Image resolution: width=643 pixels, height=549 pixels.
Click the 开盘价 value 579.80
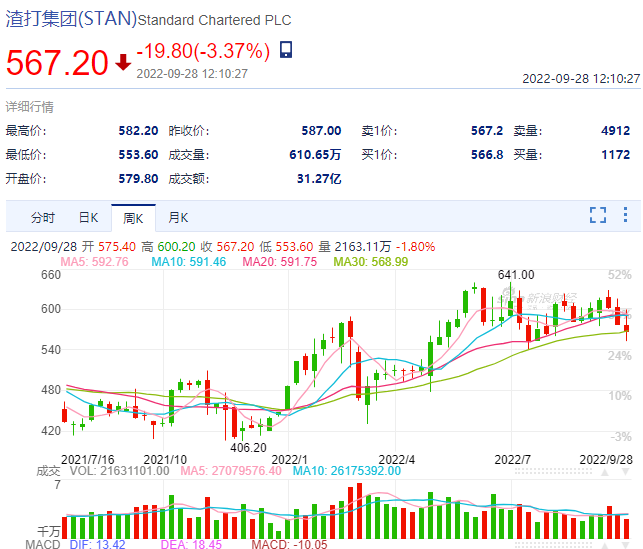pos(138,179)
